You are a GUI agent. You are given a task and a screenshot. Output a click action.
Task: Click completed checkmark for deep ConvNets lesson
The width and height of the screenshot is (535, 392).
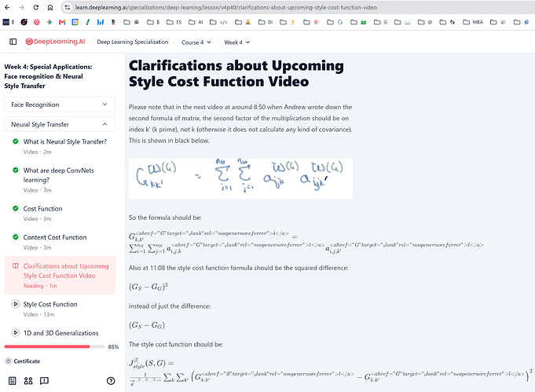[x=16, y=170]
